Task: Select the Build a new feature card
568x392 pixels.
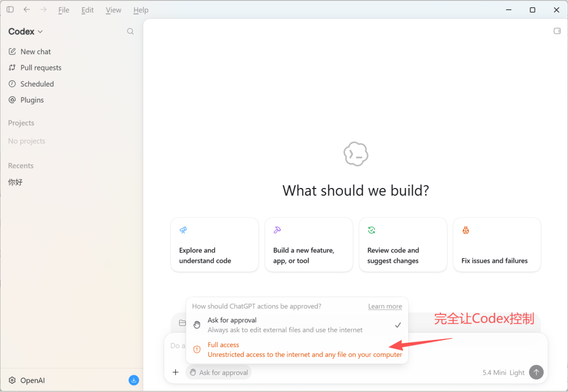Action: 308,245
